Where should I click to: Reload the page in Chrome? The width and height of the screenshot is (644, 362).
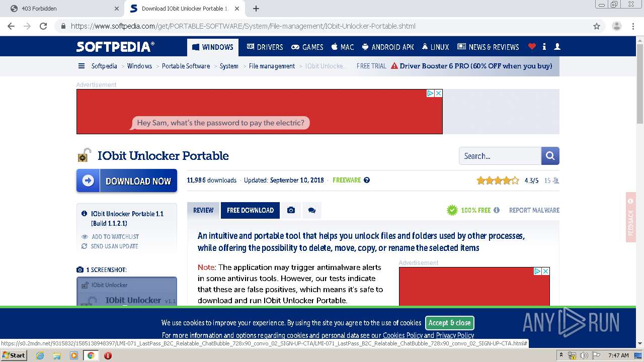pyautogui.click(x=43, y=26)
